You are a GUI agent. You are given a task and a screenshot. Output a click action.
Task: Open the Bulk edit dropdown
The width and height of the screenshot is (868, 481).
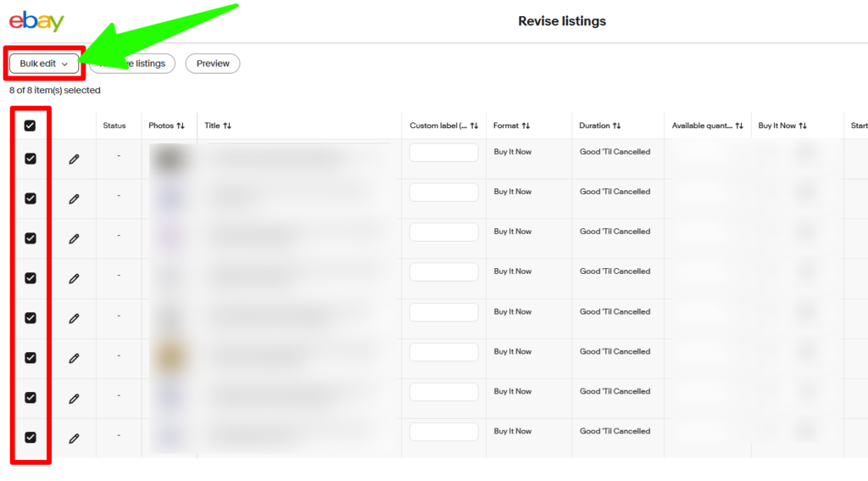click(43, 64)
